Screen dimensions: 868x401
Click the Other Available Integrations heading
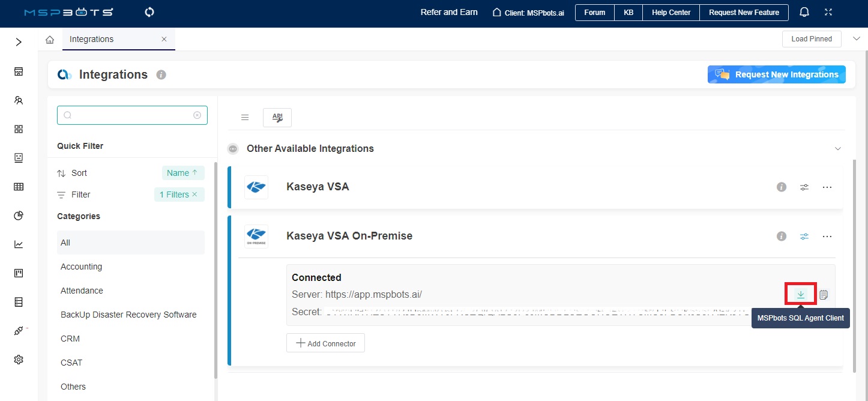coord(310,148)
